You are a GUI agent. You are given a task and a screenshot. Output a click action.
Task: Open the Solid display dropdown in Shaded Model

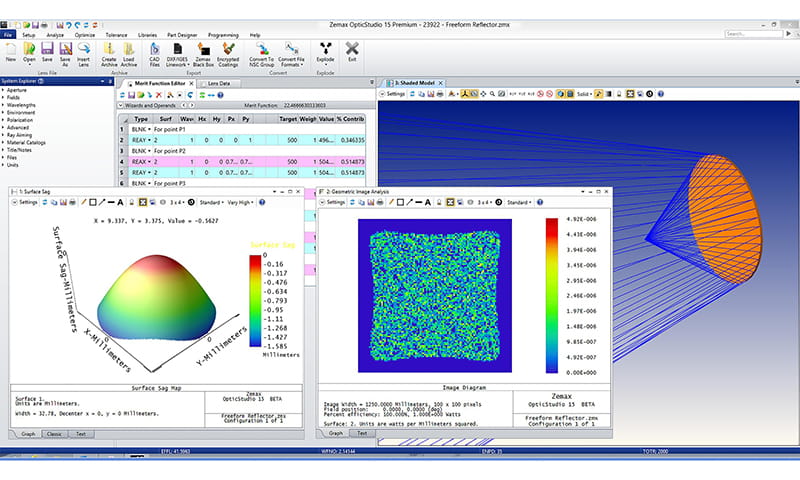pos(584,94)
